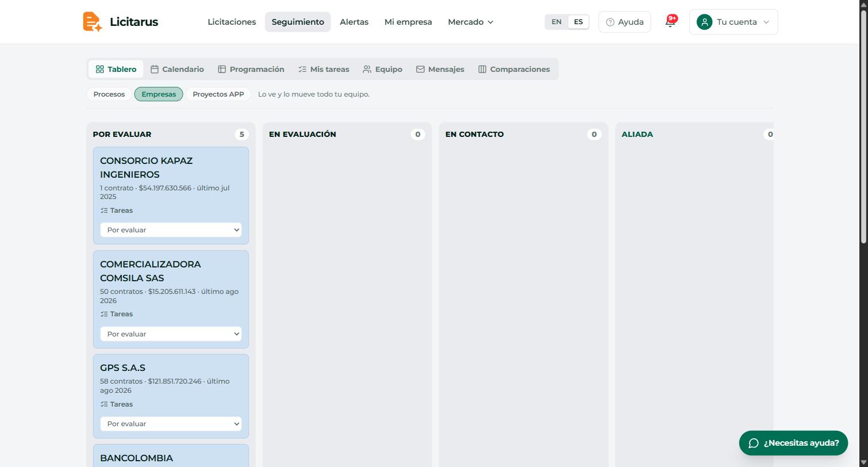The height and width of the screenshot is (467, 868).
Task: Switch to the Programación tab
Action: (251, 69)
